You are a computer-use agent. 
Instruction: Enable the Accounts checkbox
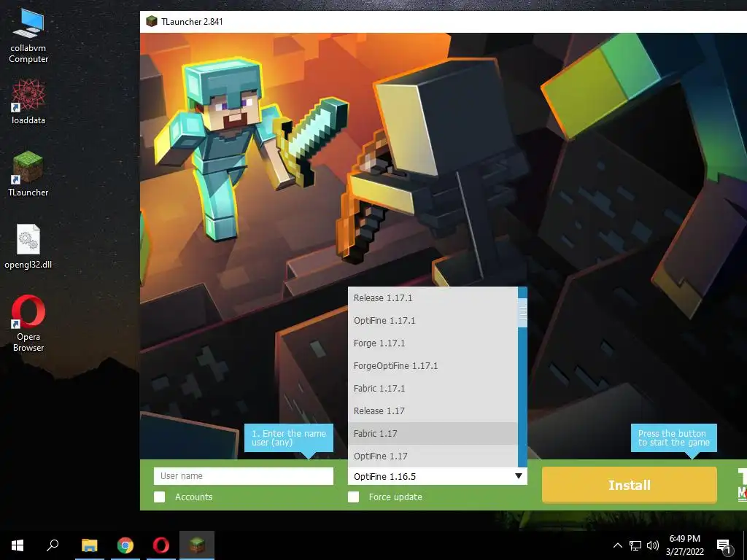[160, 497]
